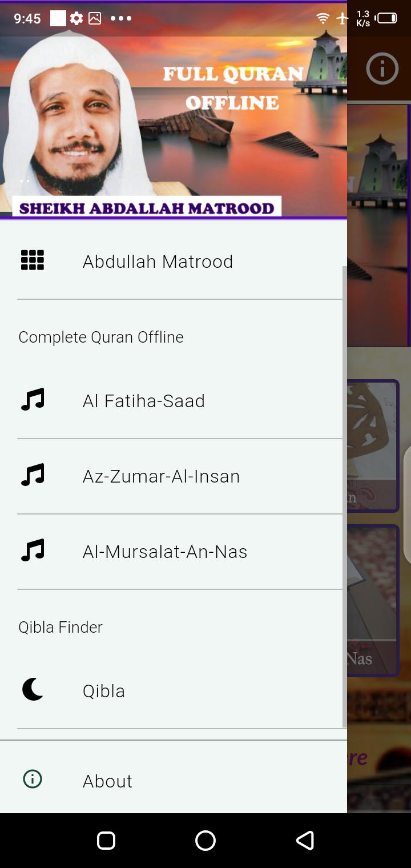The height and width of the screenshot is (868, 411).
Task: Open the Abdullah Matrood menu item
Action: (x=158, y=262)
